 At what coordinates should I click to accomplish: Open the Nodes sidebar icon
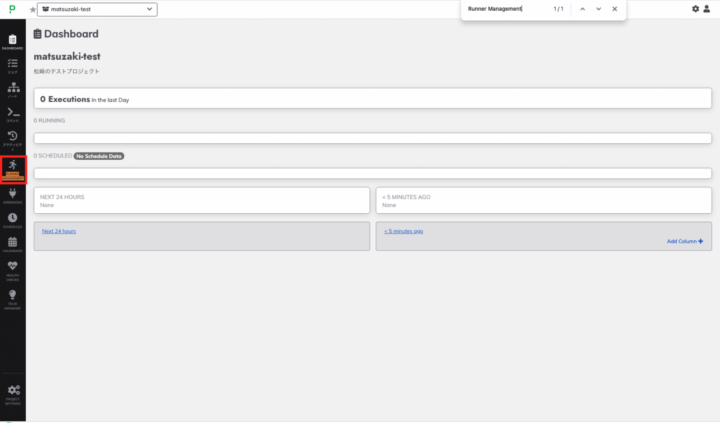click(12, 89)
